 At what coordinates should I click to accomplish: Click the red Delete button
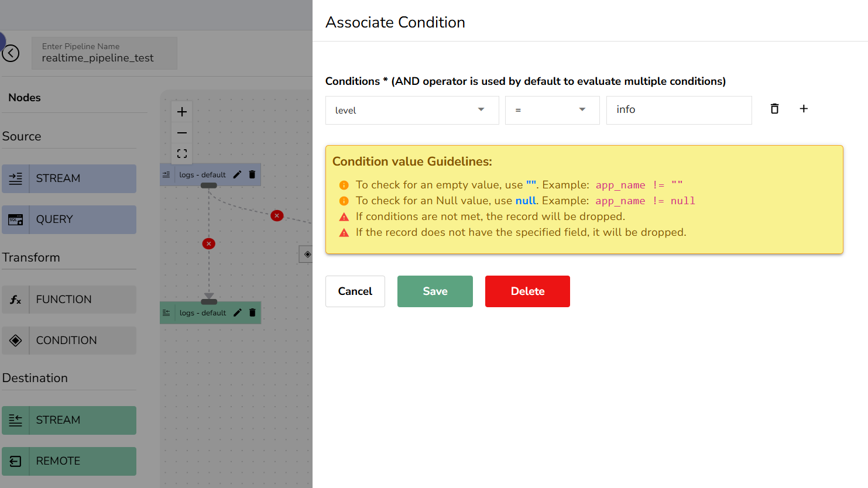tap(527, 291)
